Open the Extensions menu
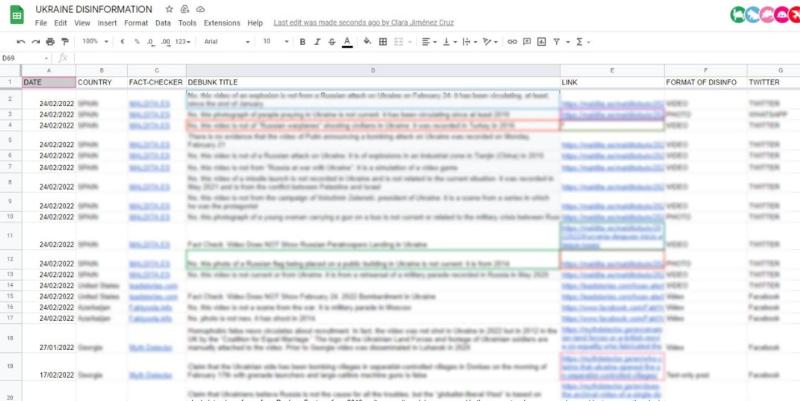This screenshot has height=401, width=800. point(221,22)
